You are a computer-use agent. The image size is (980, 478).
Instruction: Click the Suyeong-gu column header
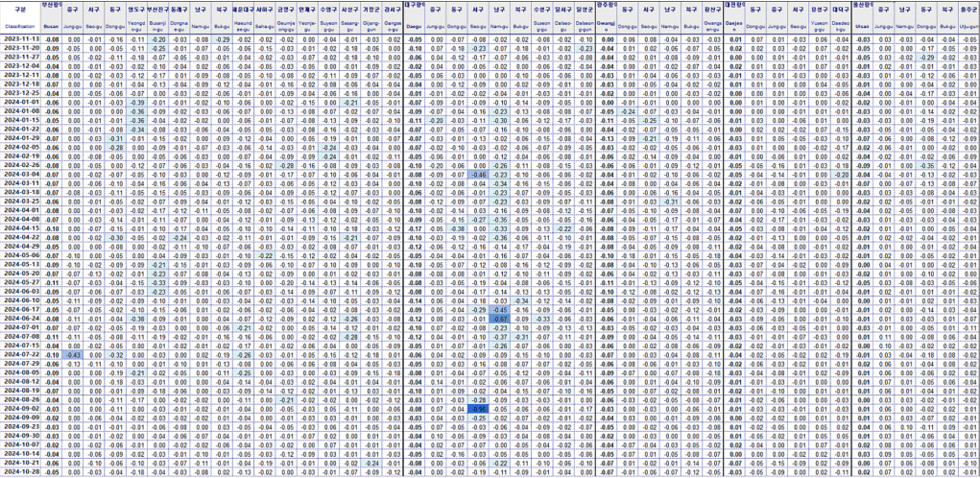[327, 19]
